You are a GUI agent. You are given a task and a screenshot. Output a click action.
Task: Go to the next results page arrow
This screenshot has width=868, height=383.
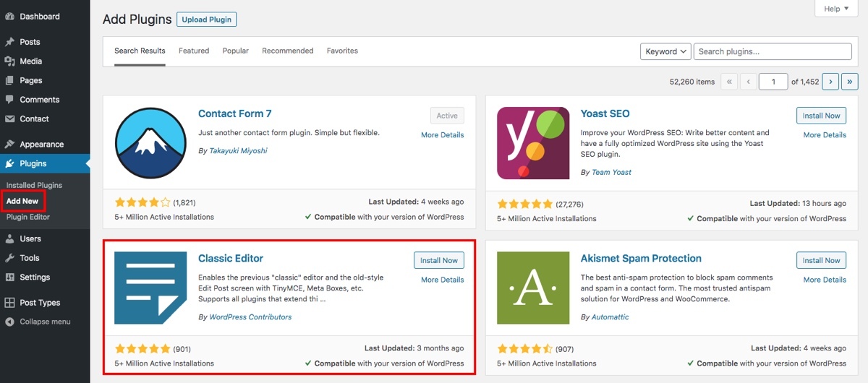[831, 82]
